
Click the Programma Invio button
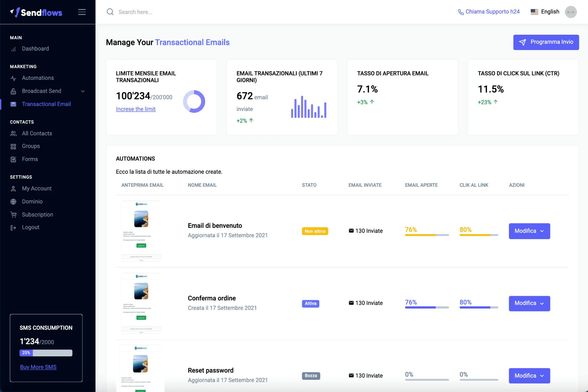[x=546, y=42]
